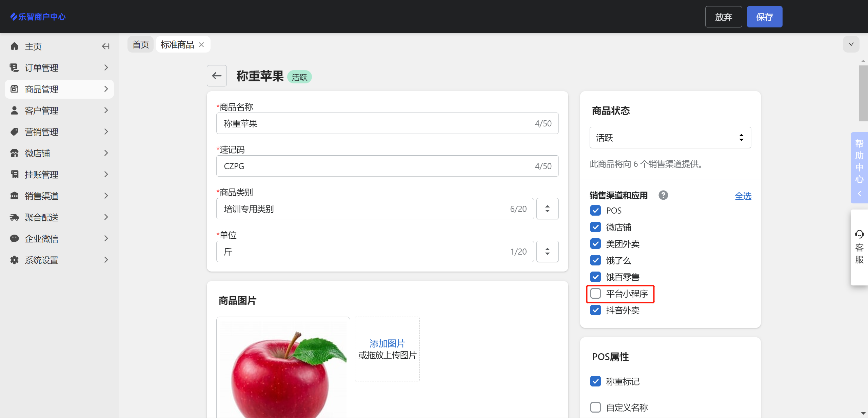868x418 pixels.
Task: Click the 订单管理 sidebar icon
Action: point(14,68)
